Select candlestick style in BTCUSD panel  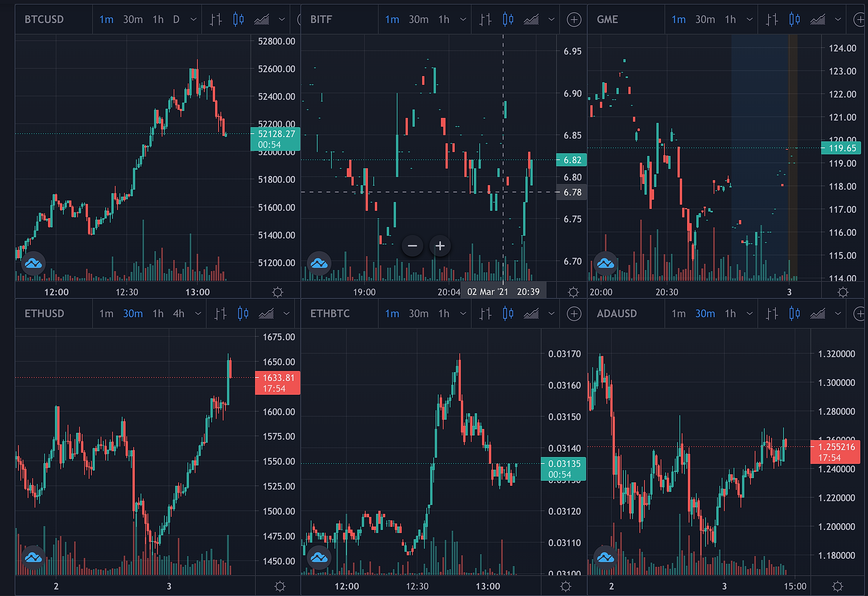click(x=239, y=19)
